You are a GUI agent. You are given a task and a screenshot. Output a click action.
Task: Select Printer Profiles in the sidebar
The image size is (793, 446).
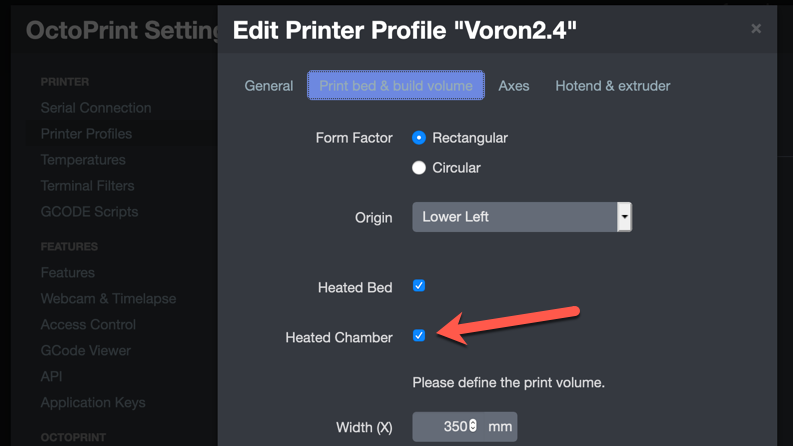pos(86,134)
